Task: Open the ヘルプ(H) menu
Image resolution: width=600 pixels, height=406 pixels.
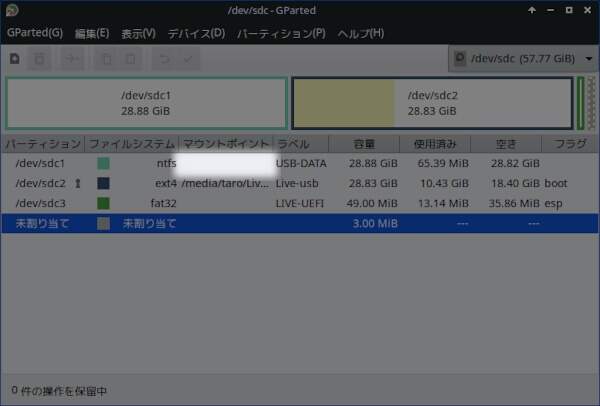Action: click(x=361, y=33)
